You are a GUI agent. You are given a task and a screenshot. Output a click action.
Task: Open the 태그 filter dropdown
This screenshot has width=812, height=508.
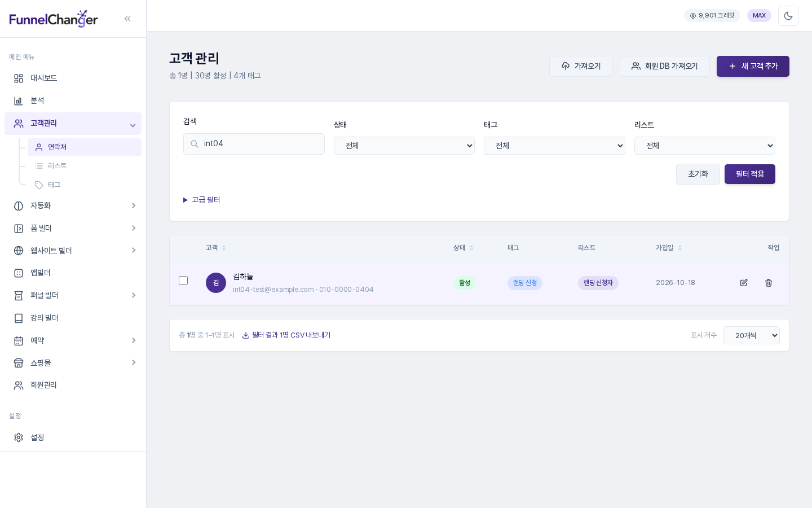pyautogui.click(x=554, y=146)
